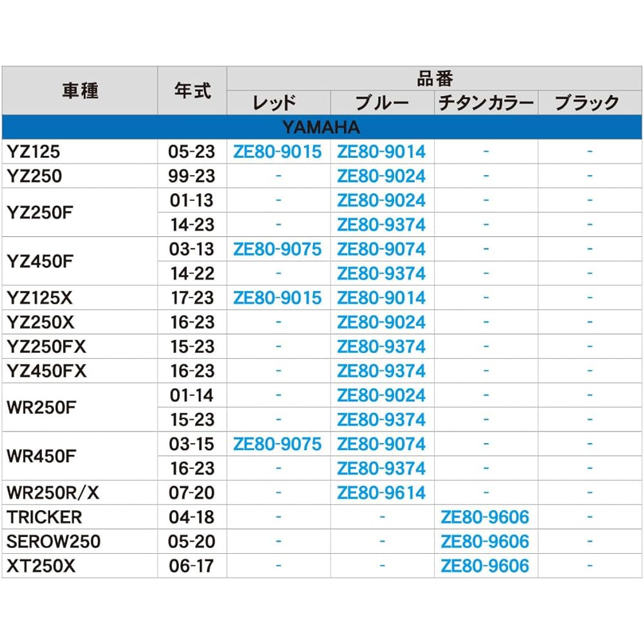This screenshot has width=644, height=644.
Task: Click the 17-23 year cell
Action: tap(192, 298)
